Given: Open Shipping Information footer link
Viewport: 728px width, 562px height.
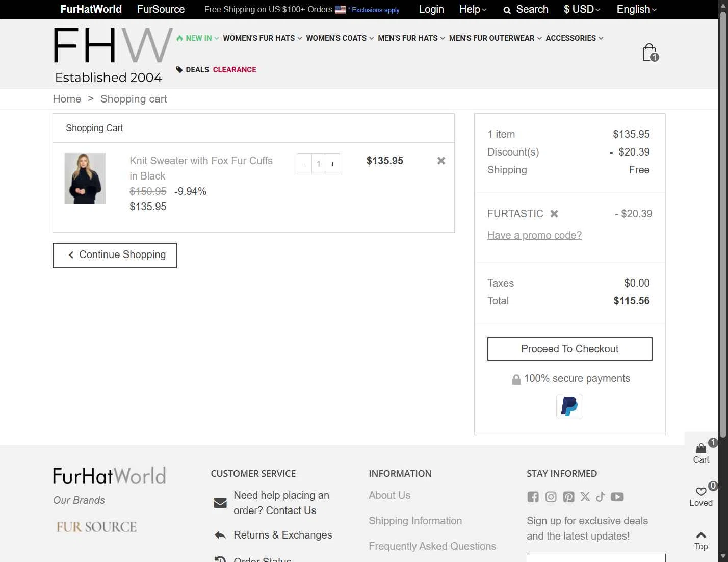Looking at the screenshot, I should coord(415,521).
